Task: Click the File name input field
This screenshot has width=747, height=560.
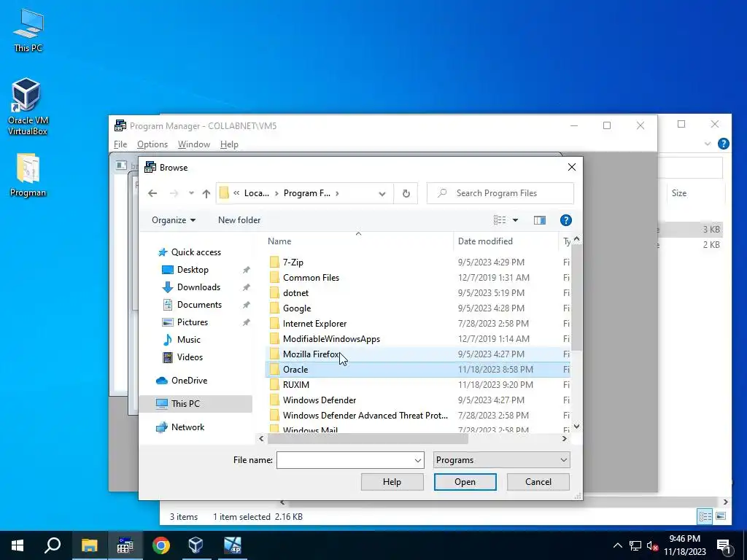Action: click(345, 461)
